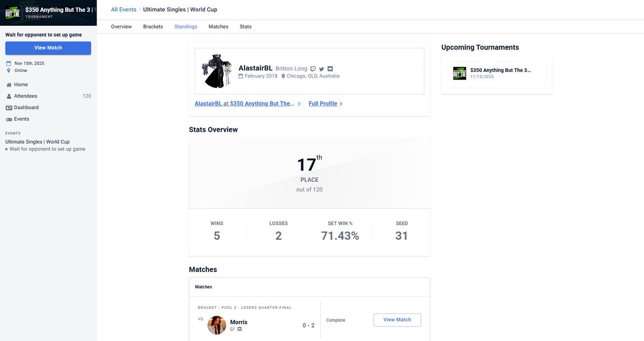Click AlastairBL's profile avatar image
The height and width of the screenshot is (341, 644).
click(x=216, y=71)
